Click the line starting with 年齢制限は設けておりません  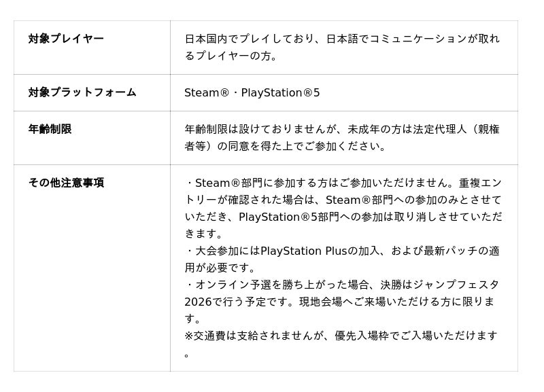pos(341,129)
